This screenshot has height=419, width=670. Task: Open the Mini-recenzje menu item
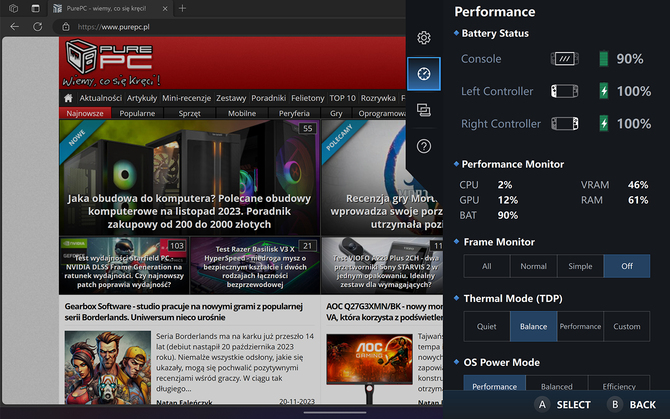pyautogui.click(x=186, y=98)
